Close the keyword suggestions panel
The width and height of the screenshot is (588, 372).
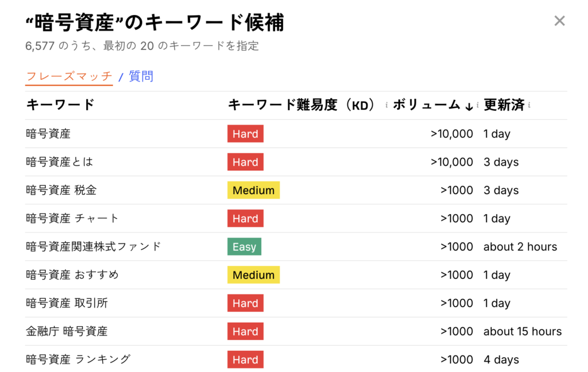click(x=559, y=21)
